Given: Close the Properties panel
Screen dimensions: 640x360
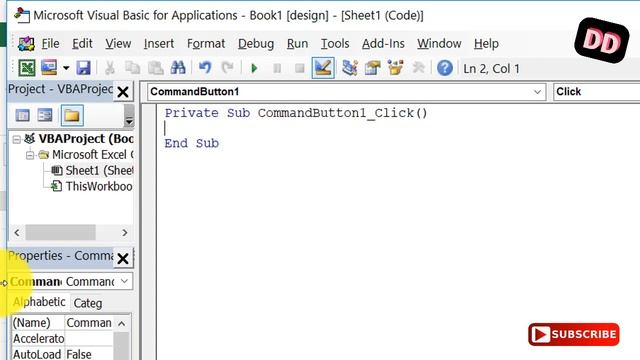Looking at the screenshot, I should coord(123,258).
